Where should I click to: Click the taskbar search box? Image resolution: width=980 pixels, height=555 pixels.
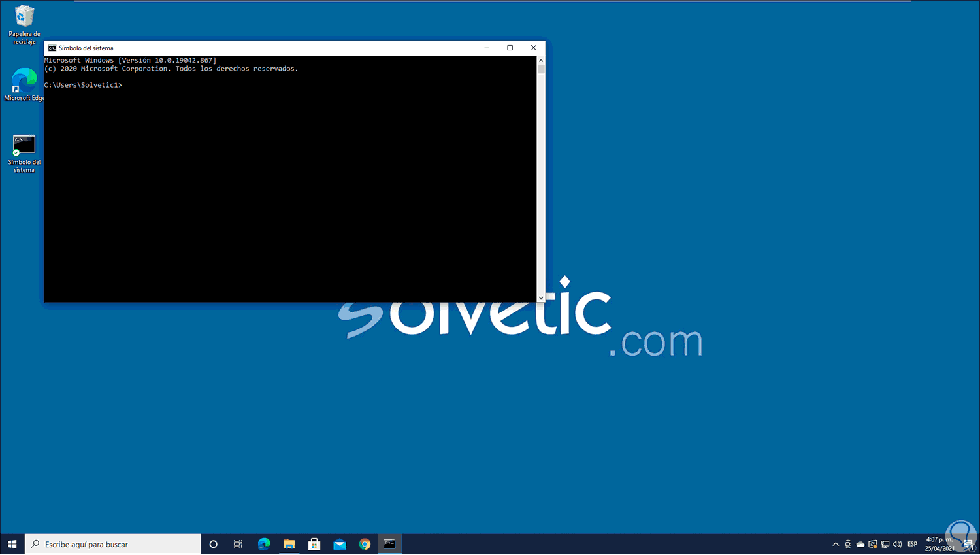point(113,544)
